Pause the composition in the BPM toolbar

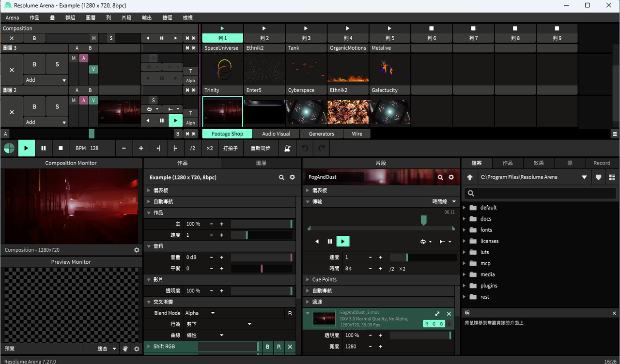pyautogui.click(x=44, y=148)
